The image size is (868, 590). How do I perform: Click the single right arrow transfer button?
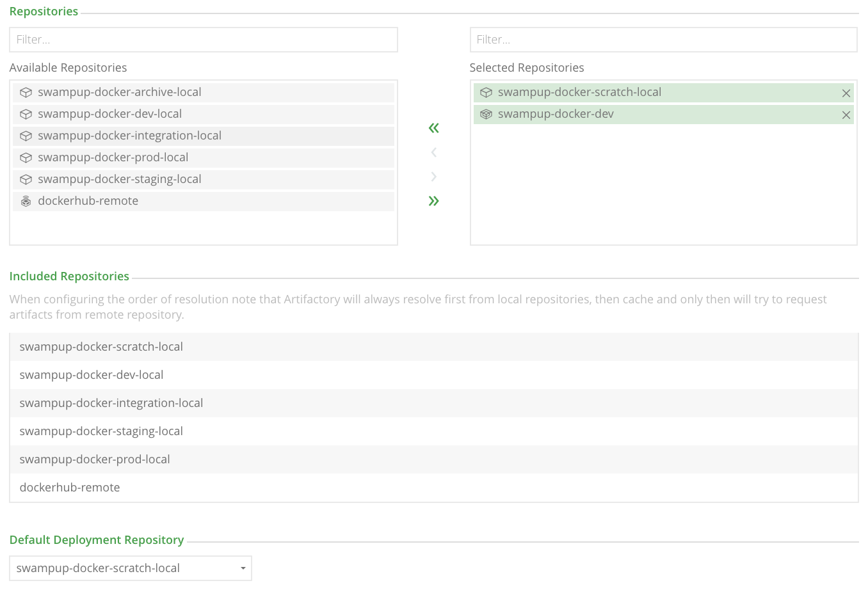pos(433,177)
